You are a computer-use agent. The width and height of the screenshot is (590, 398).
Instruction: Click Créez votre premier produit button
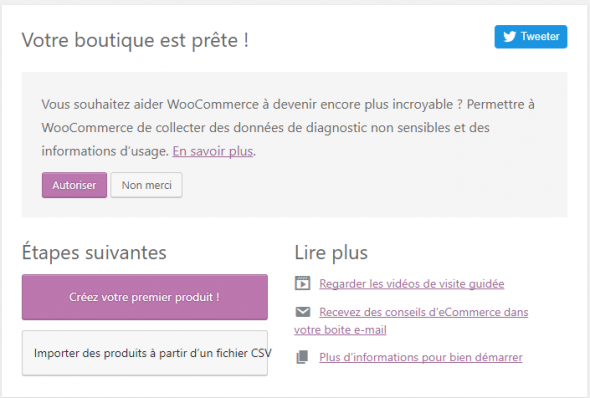tap(144, 297)
